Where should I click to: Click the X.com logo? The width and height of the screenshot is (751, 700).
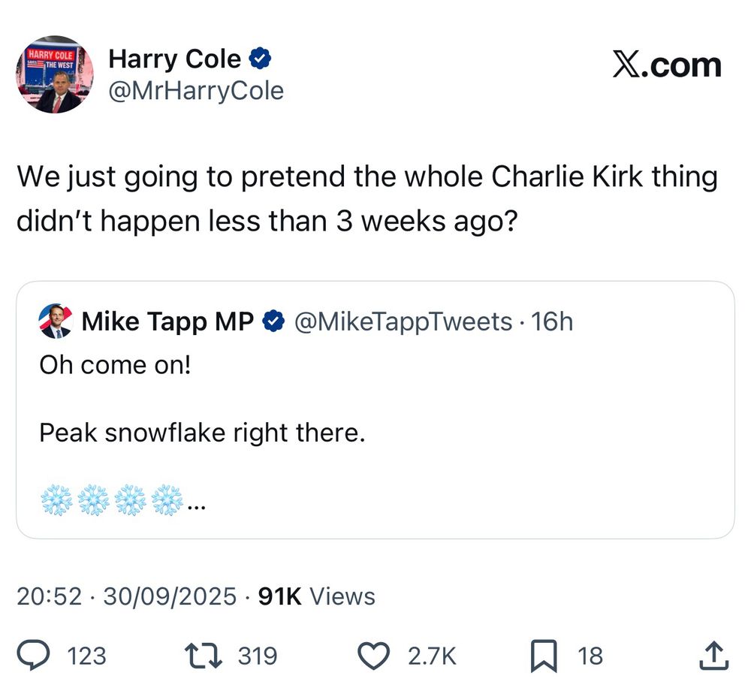[x=666, y=65]
